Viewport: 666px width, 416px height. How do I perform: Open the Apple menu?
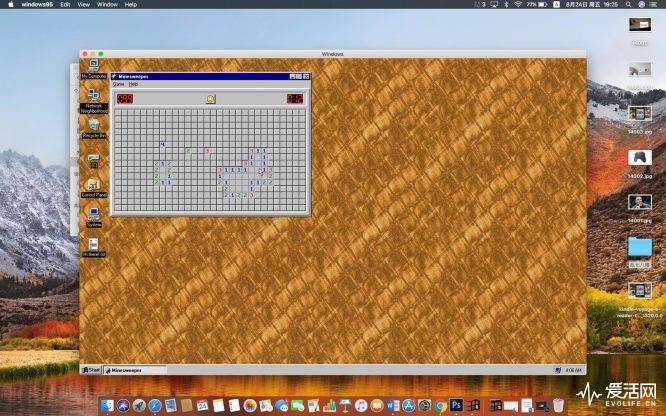click(11, 4)
